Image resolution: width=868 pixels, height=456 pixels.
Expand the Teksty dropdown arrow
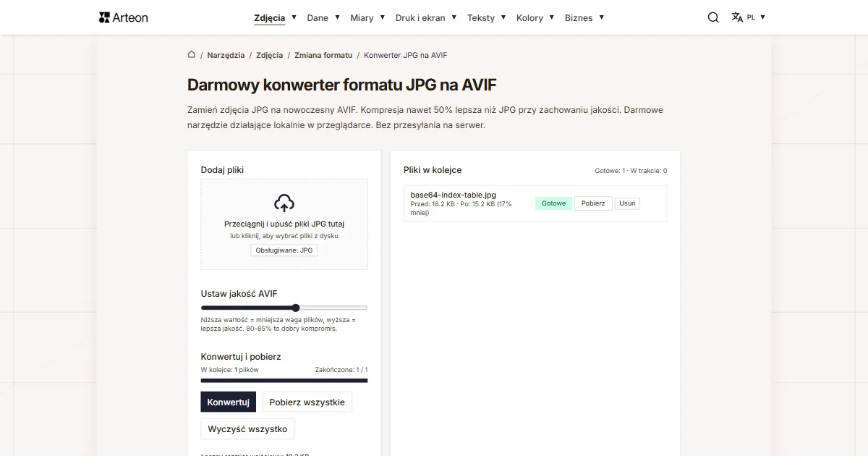click(503, 17)
